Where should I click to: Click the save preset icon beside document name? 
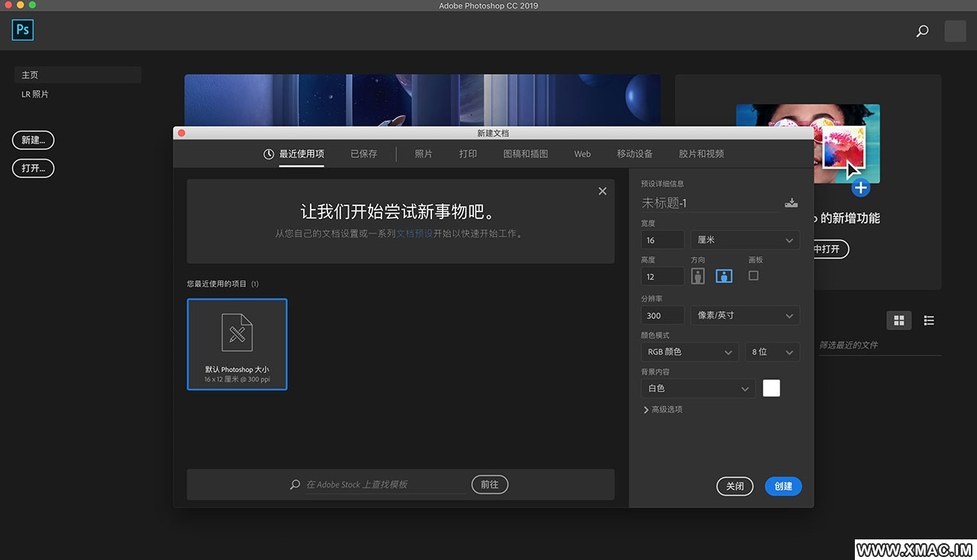(792, 203)
